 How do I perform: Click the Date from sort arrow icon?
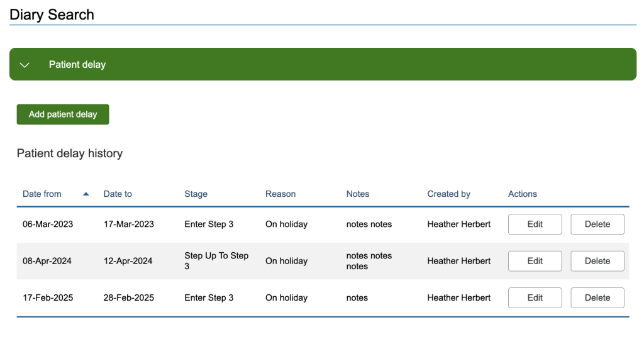click(x=86, y=194)
